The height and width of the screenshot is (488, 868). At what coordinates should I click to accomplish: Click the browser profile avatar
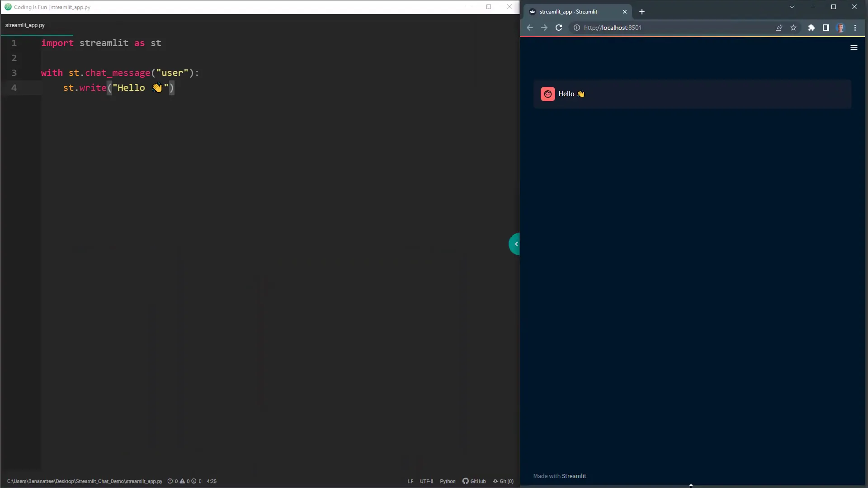841,28
